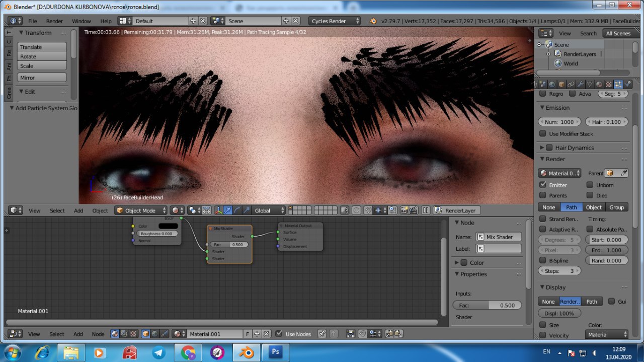Uncheck the Emitter checkbox

(x=543, y=185)
